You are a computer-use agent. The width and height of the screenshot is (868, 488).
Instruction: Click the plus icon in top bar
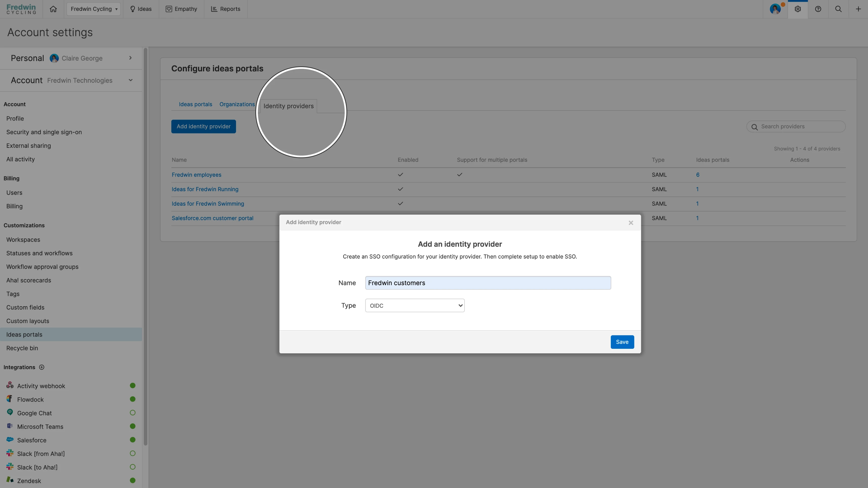pyautogui.click(x=858, y=9)
